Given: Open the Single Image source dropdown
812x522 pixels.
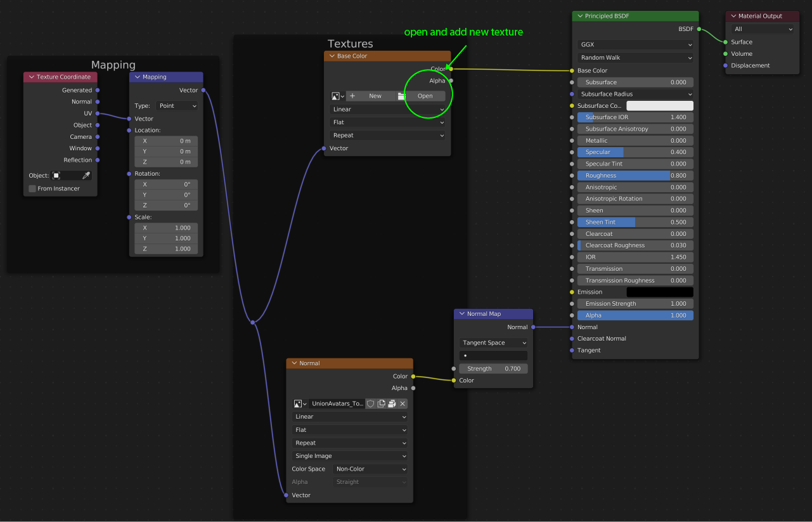Looking at the screenshot, I should pyautogui.click(x=349, y=455).
